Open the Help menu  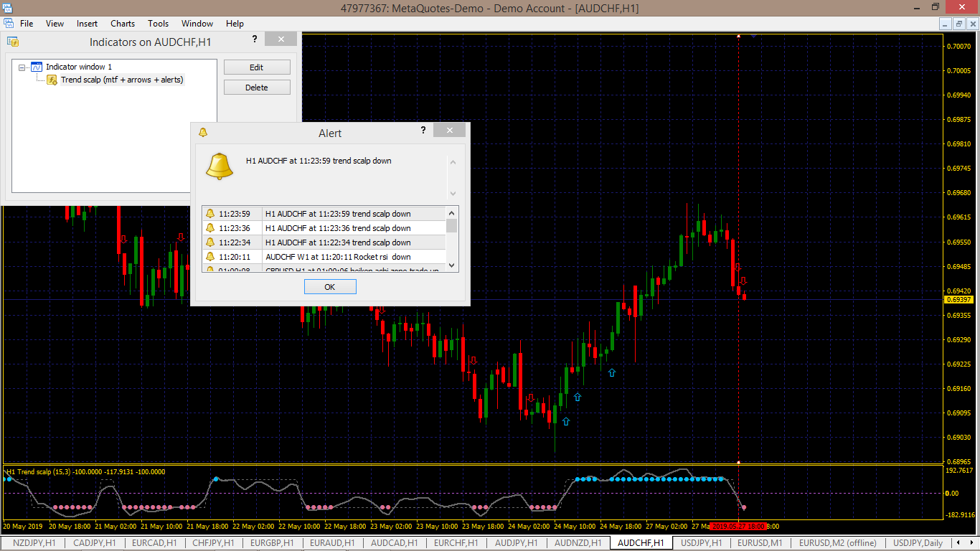[235, 24]
